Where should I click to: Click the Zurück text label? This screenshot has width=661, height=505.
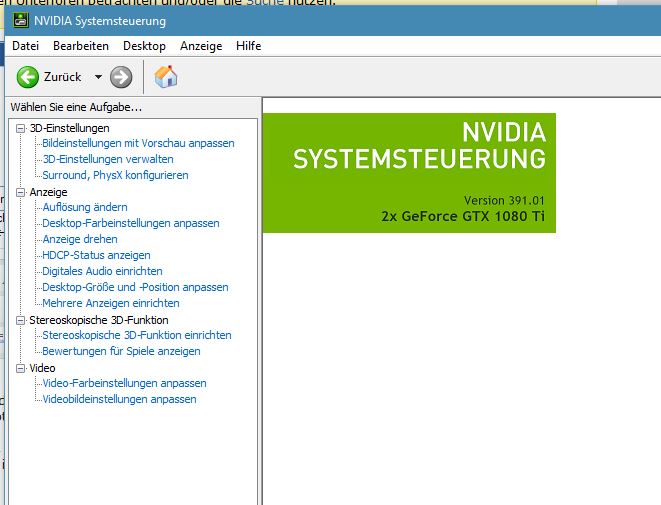pos(62,77)
